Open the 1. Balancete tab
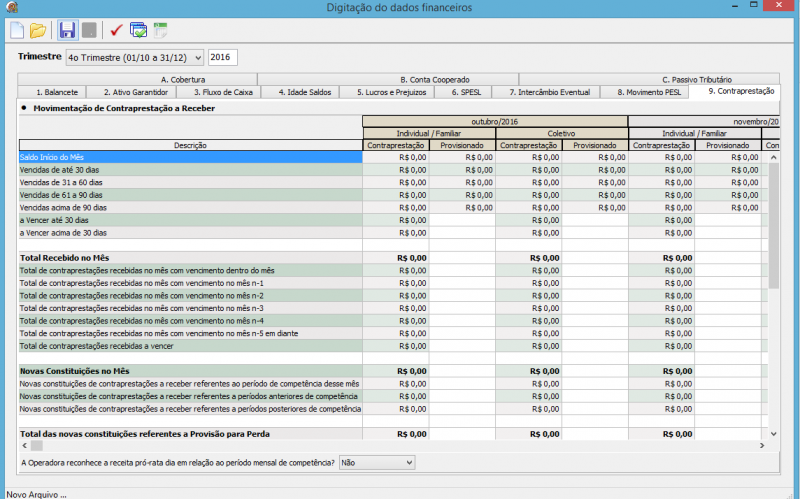Screen dimensions: 800x499 click(53, 92)
